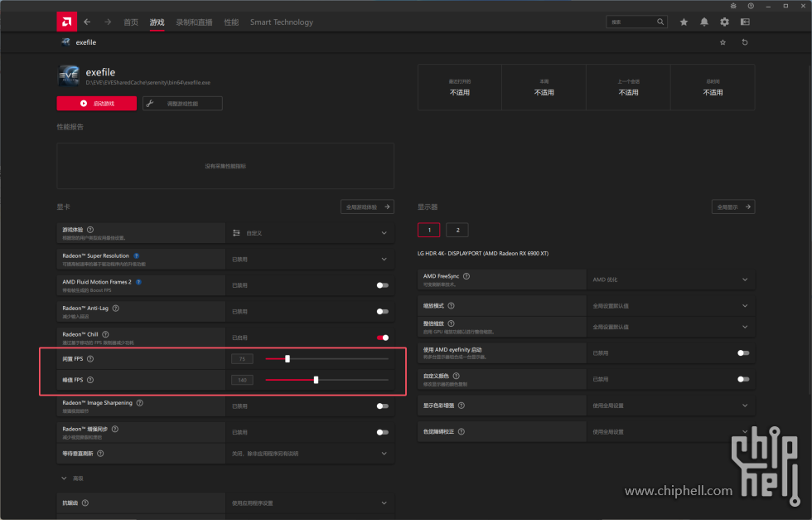The width and height of the screenshot is (812, 520).
Task: Mark exefile profile as favorite star
Action: pyautogui.click(x=723, y=42)
